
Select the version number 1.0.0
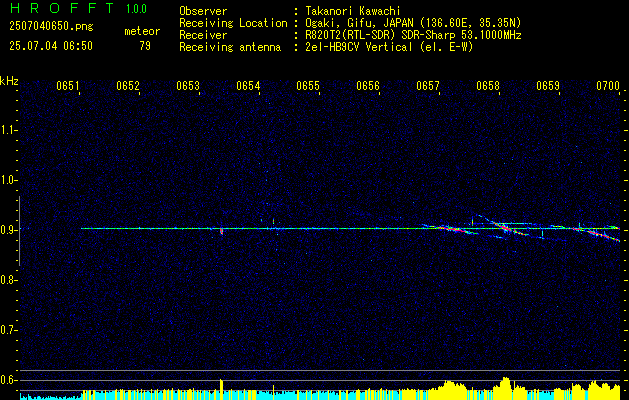click(136, 8)
